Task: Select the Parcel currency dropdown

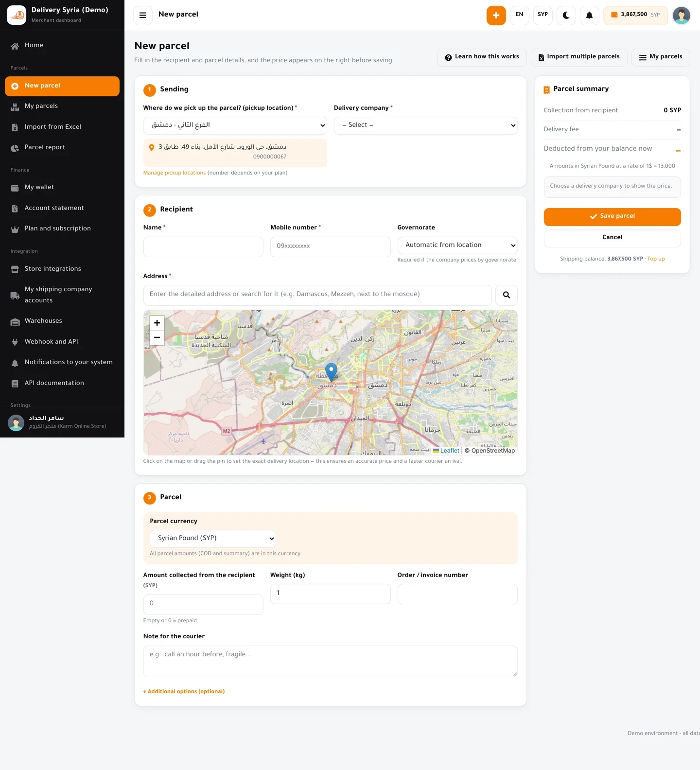Action: click(x=213, y=539)
